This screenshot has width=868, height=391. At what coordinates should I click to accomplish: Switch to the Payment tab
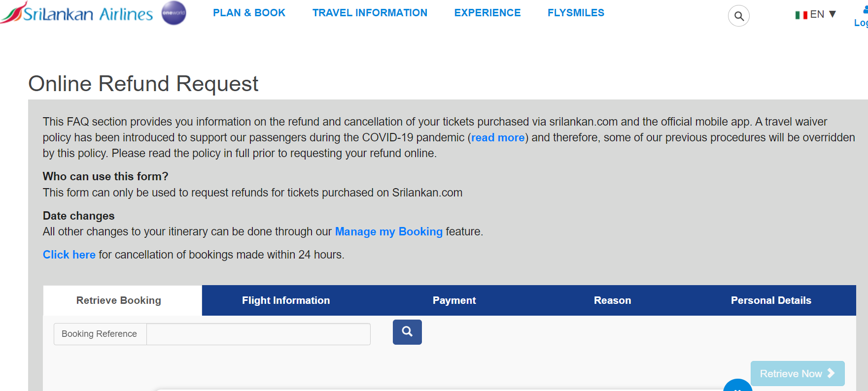click(454, 300)
